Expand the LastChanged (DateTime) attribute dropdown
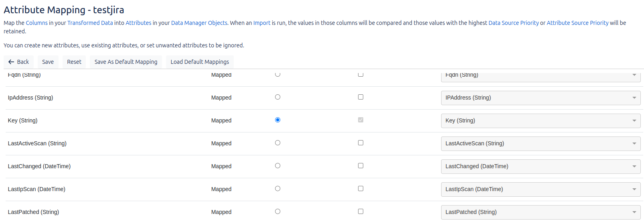The width and height of the screenshot is (644, 222). 540,167
